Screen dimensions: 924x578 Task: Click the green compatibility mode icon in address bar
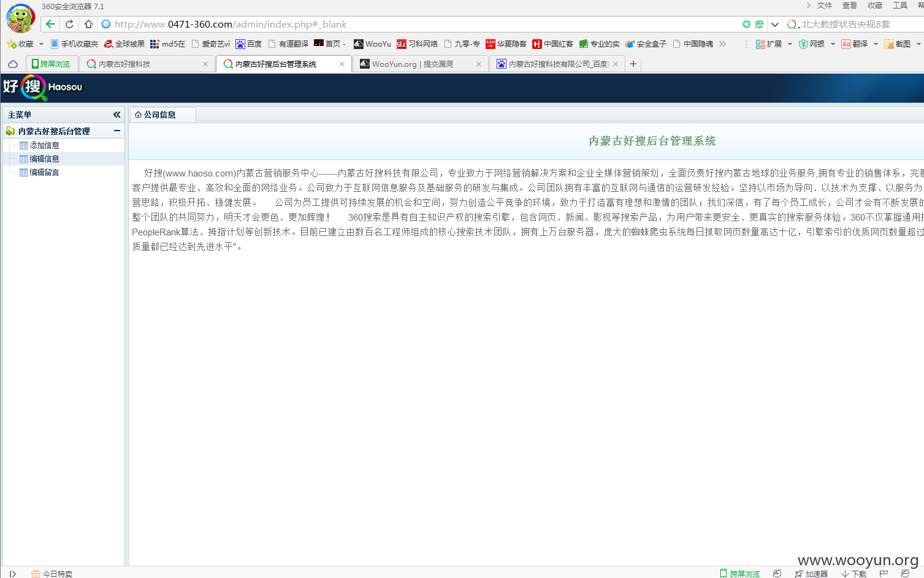[x=759, y=24]
